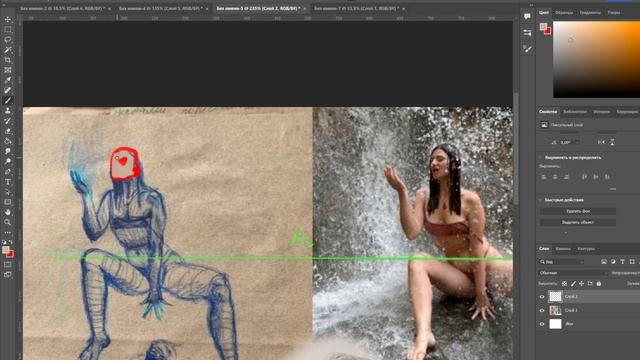Open the Без имени-7 document tab
This screenshot has width=640, height=360.
pyautogui.click(x=355, y=8)
